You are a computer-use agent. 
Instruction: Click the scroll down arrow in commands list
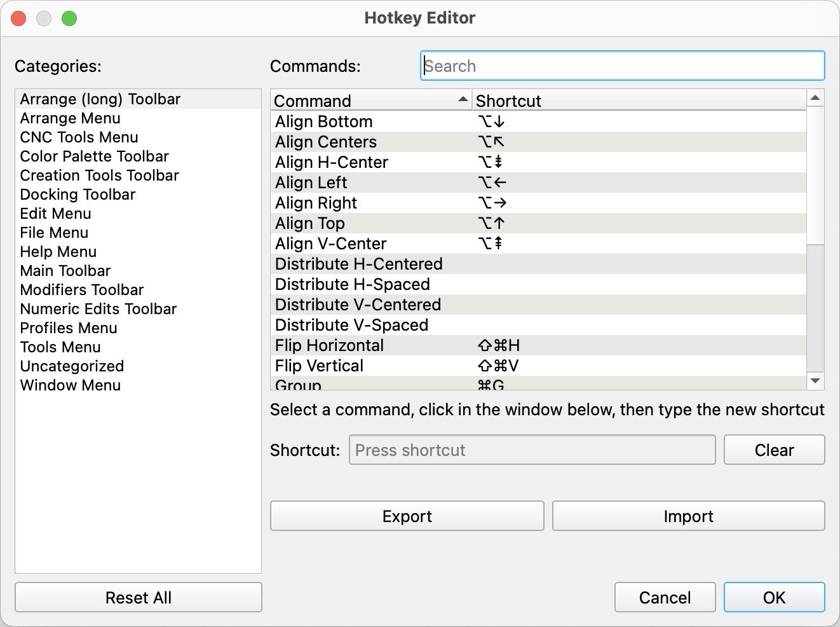[815, 381]
